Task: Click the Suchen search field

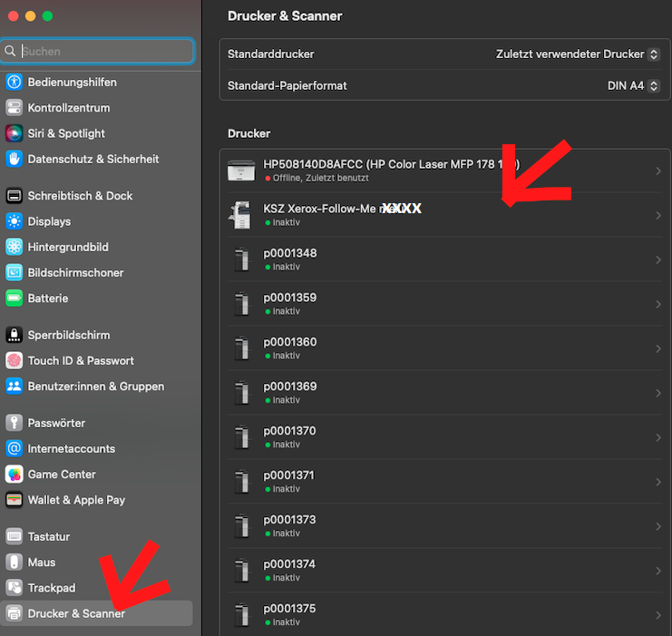Action: pyautogui.click(x=104, y=52)
